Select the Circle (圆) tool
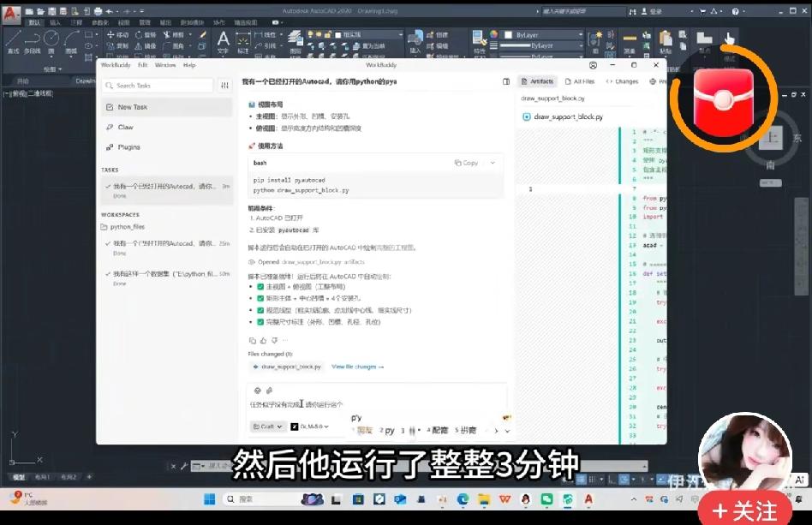 click(51, 43)
